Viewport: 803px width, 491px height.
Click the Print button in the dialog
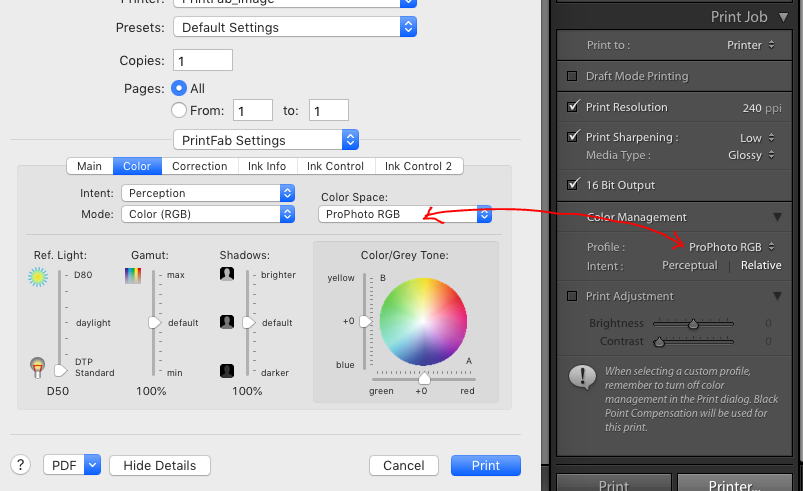486,465
